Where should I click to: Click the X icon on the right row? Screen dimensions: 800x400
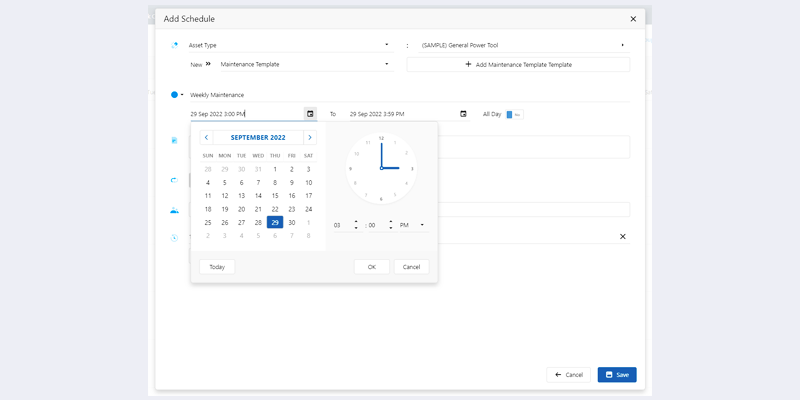pos(622,237)
